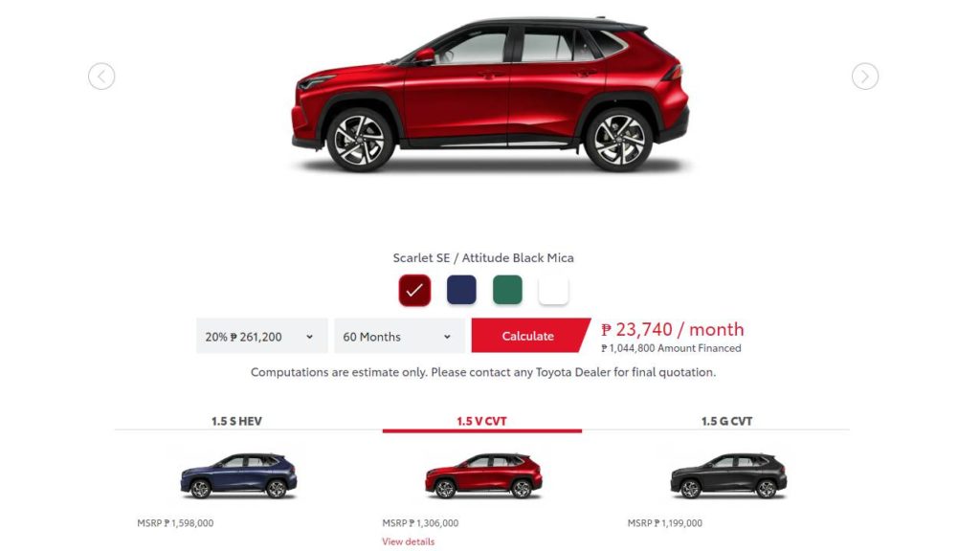Image resolution: width=980 pixels, height=551 pixels.
Task: Pick the green color swatch
Action: [507, 290]
